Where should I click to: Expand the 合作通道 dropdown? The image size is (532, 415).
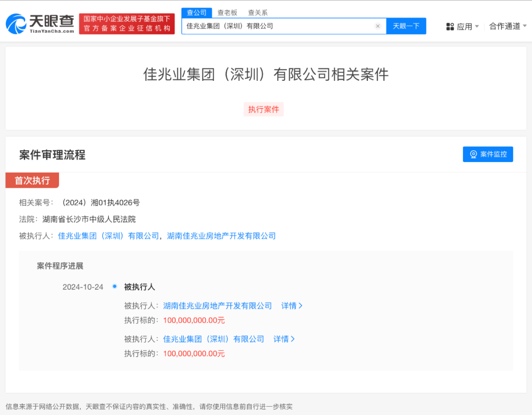(x=507, y=26)
